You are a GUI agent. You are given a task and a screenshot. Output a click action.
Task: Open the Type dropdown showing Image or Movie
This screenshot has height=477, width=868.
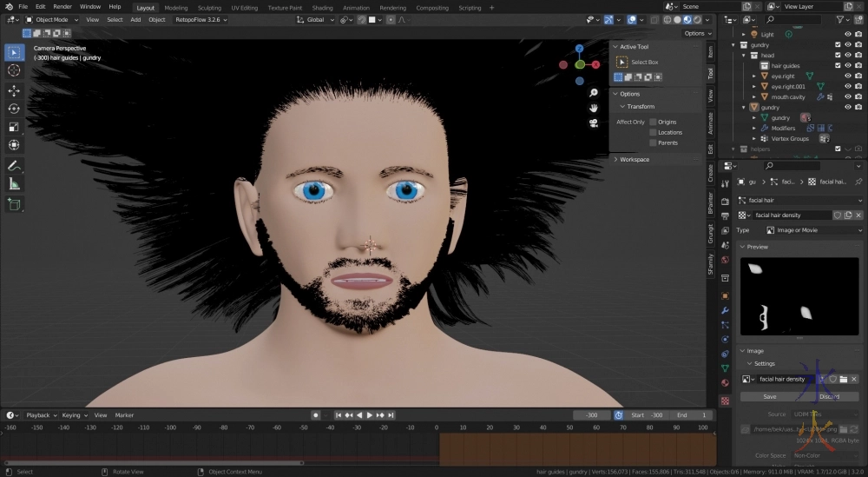click(813, 230)
